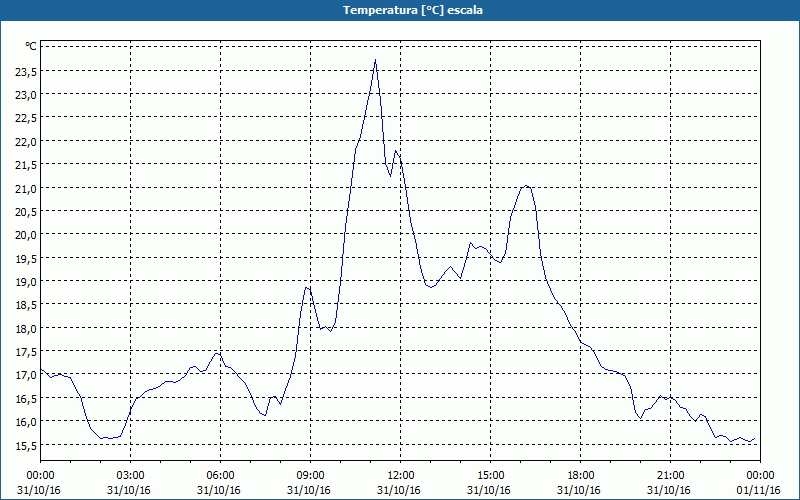Screen dimensions: 800x500
Task: Click the 21,5 axis value
Action: [26, 165]
